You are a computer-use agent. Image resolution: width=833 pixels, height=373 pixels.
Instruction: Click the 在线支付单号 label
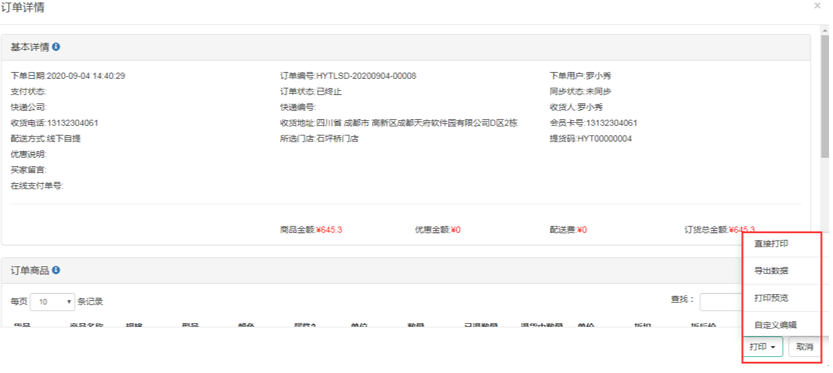[37, 186]
